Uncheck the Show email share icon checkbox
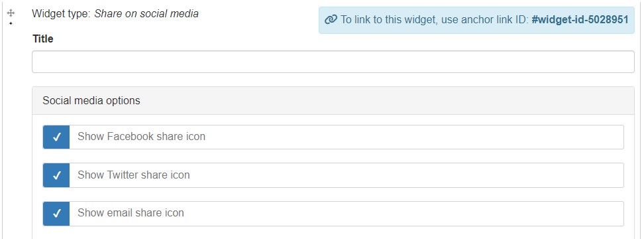This screenshot has width=644, height=239. point(56,213)
